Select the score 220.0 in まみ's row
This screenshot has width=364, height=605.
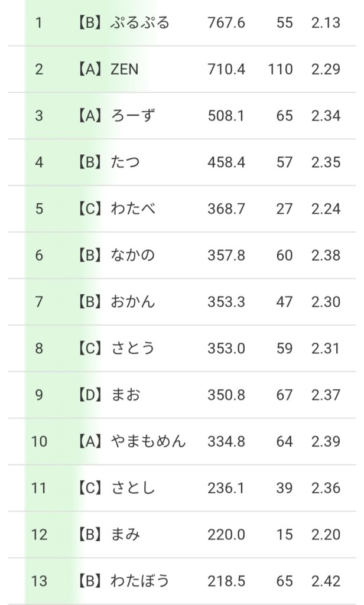(x=226, y=535)
